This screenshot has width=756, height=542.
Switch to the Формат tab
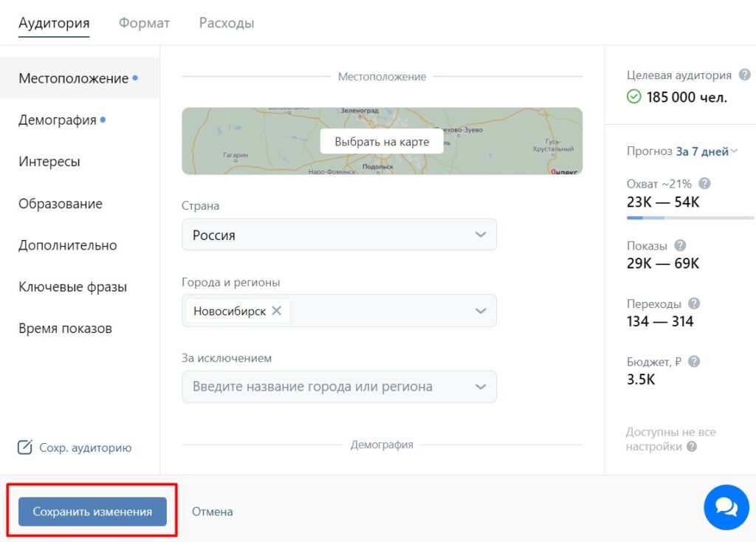pyautogui.click(x=144, y=23)
